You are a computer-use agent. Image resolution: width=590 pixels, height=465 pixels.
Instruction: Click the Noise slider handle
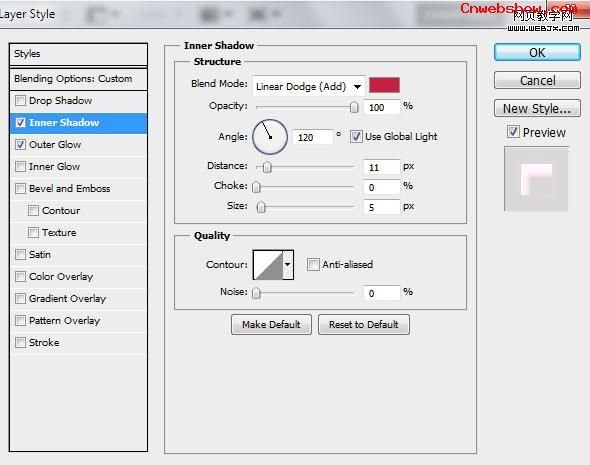pyautogui.click(x=256, y=293)
